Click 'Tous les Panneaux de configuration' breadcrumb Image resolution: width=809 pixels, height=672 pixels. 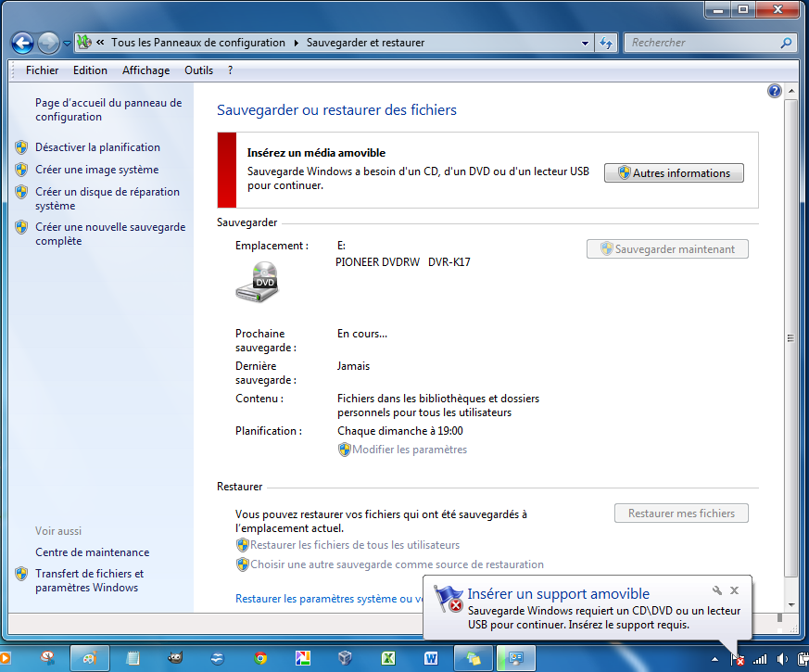[198, 43]
